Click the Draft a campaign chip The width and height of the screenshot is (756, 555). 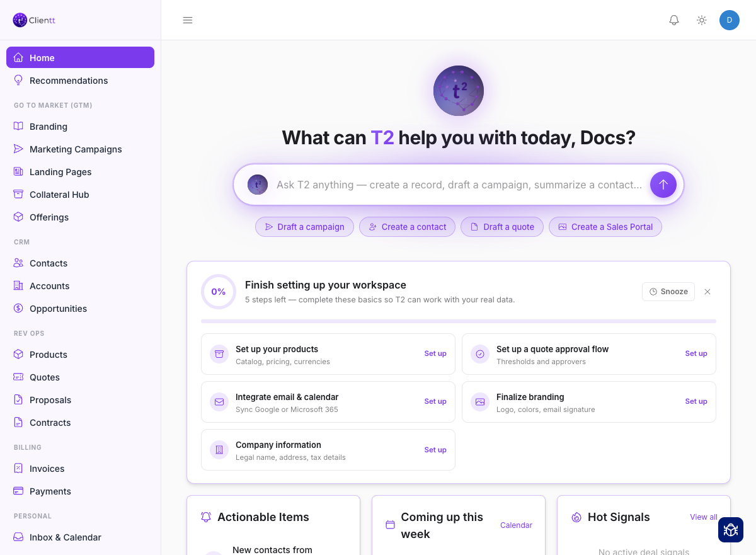[305, 227]
